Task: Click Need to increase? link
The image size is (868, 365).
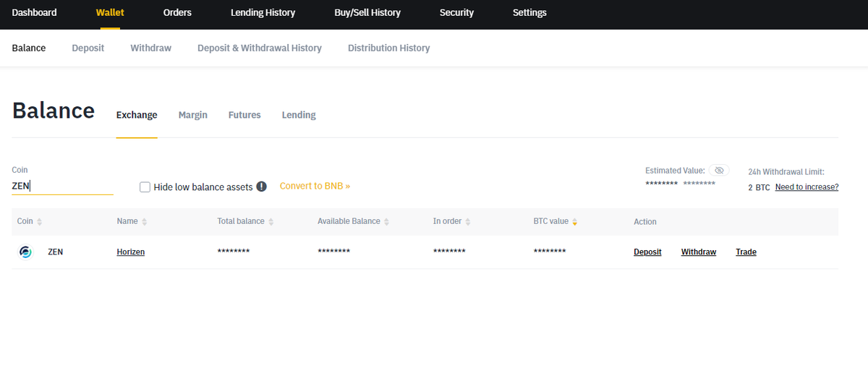Action: pos(807,187)
